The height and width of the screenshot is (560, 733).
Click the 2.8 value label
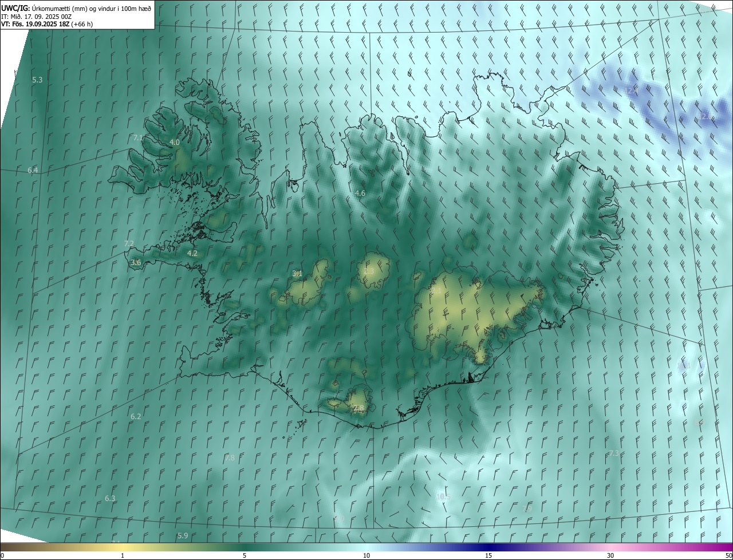358,408
